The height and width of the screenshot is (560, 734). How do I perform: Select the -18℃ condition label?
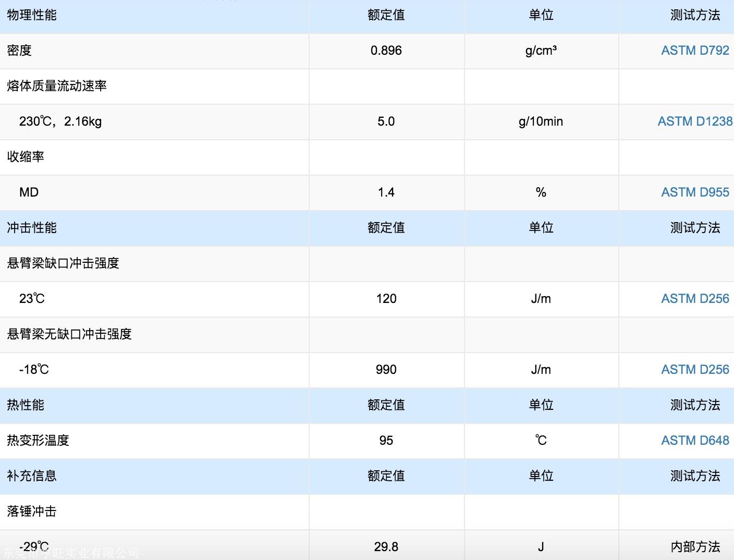pos(34,370)
